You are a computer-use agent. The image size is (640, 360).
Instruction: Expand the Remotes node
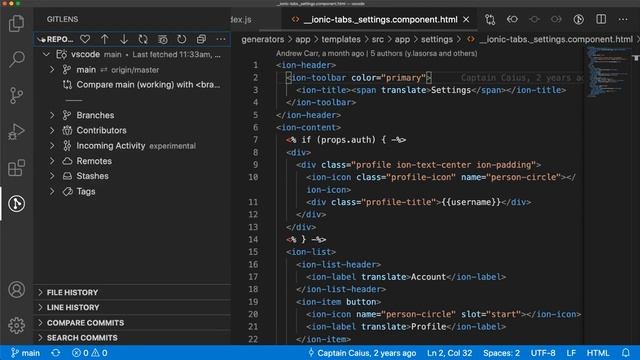(x=52, y=161)
